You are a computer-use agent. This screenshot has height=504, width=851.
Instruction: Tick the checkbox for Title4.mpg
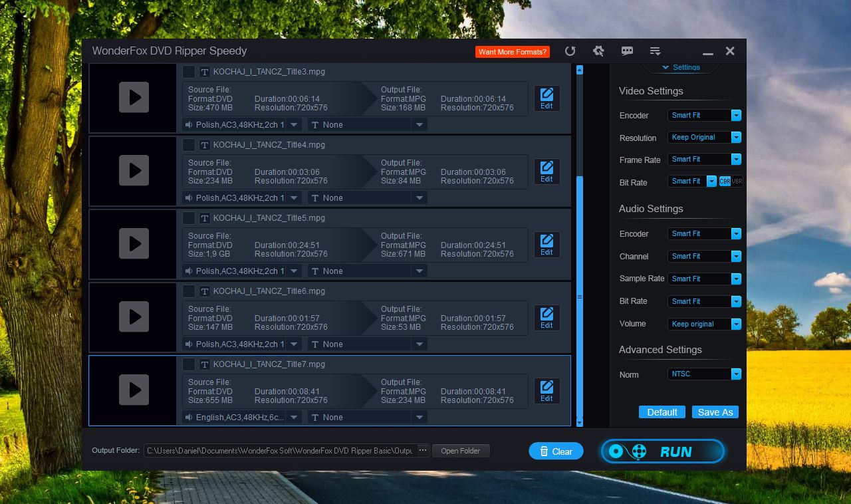pos(189,145)
